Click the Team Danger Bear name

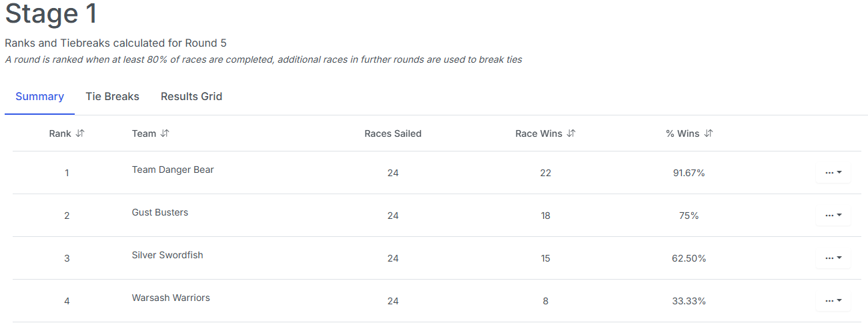[x=173, y=170]
